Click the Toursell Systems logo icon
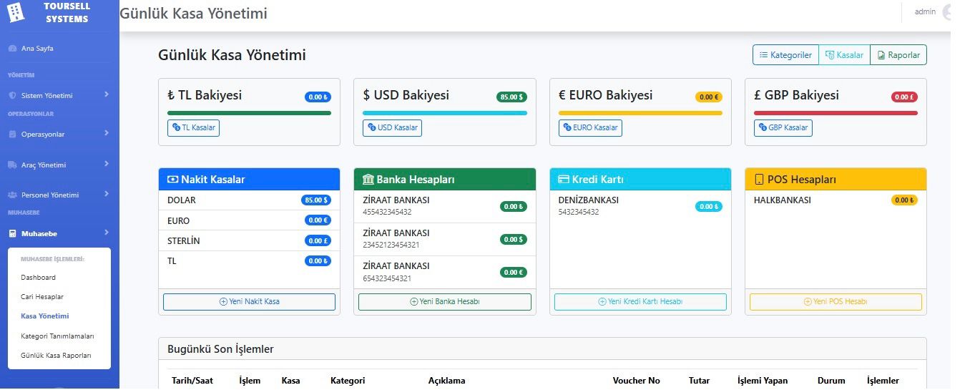The image size is (980, 390). (x=14, y=11)
